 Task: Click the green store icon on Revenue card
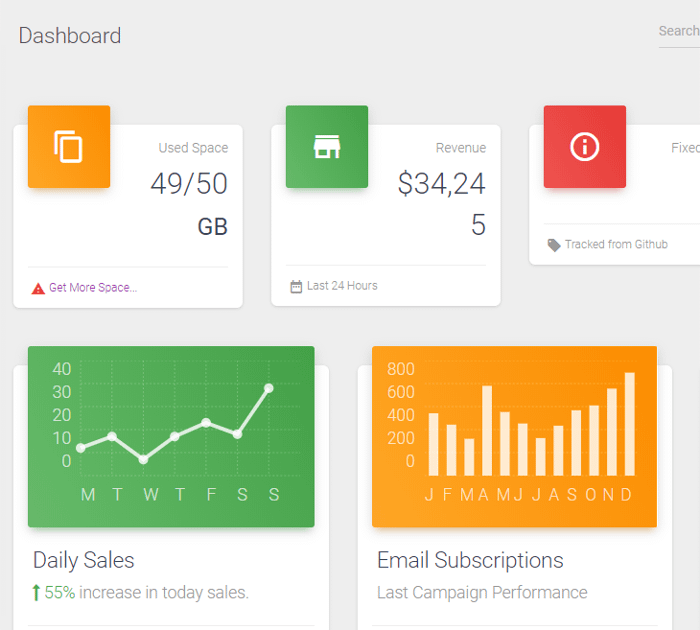coord(327,146)
